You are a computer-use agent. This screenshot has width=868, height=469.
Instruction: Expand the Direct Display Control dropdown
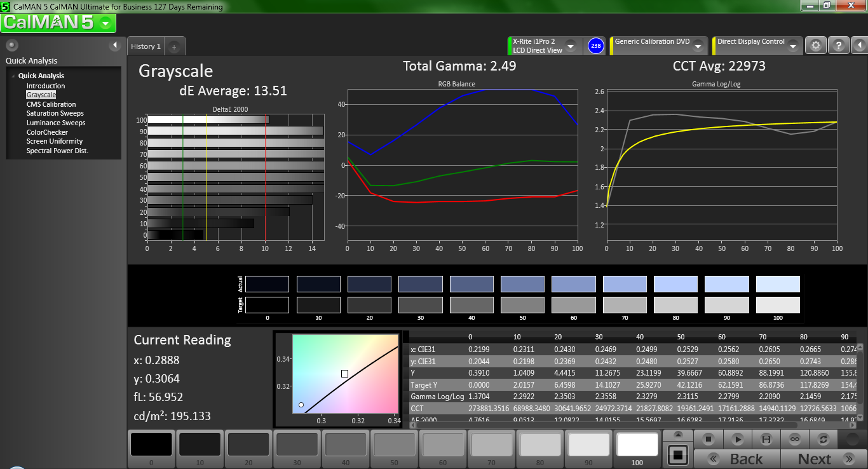(x=793, y=46)
